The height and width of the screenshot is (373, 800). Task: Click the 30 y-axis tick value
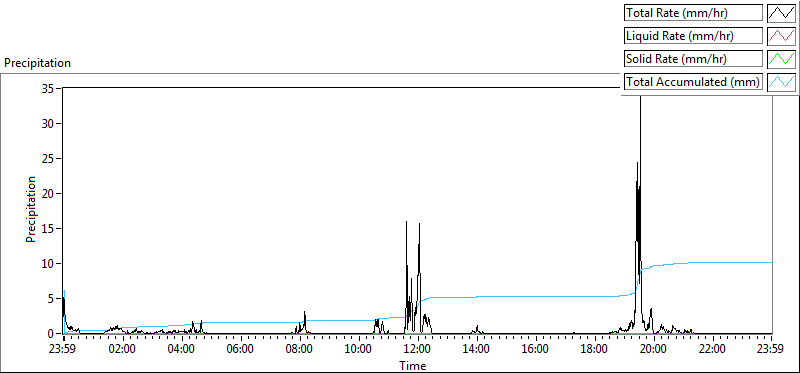[x=49, y=123]
